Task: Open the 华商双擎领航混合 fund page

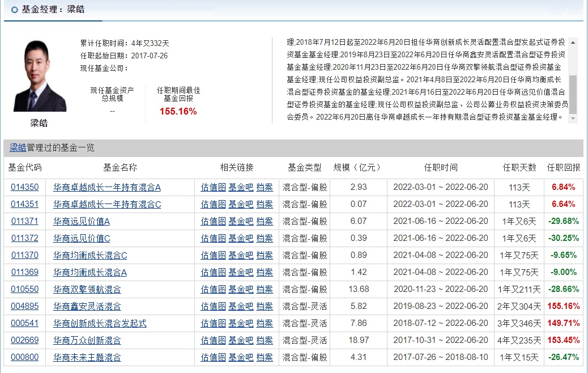Action: (87, 289)
